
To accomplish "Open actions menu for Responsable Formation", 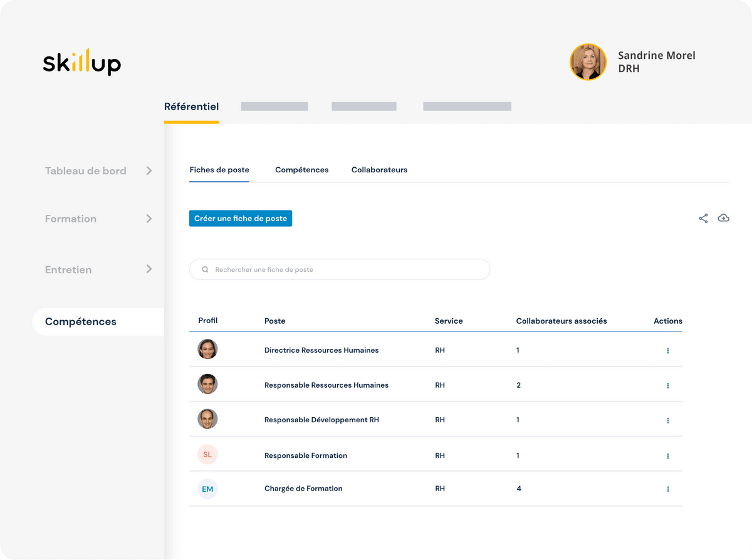I will coord(668,456).
